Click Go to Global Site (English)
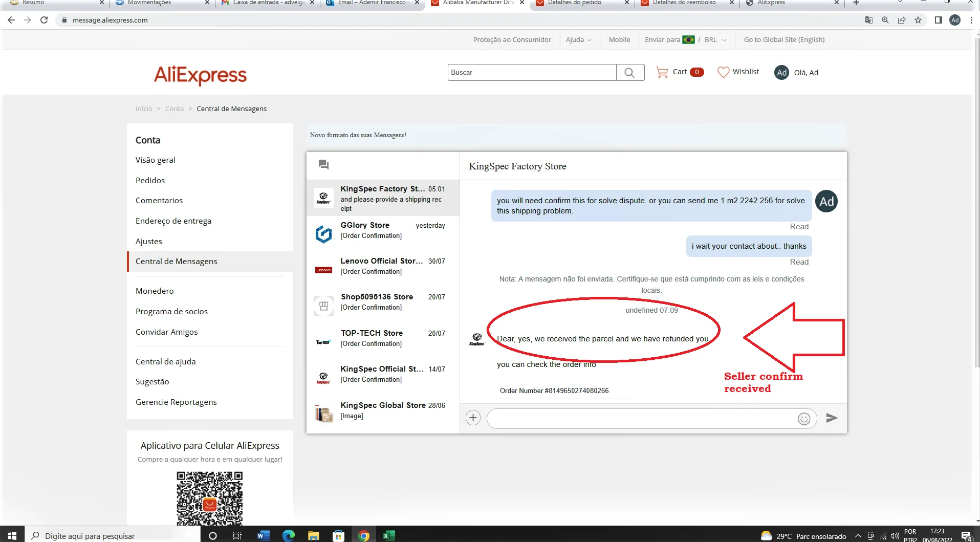The height and width of the screenshot is (542, 980). pyautogui.click(x=784, y=39)
